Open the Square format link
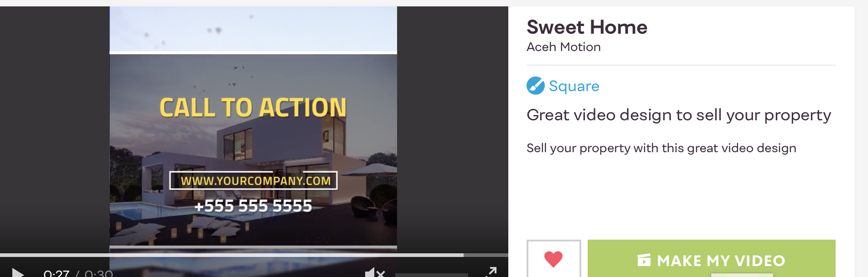The height and width of the screenshot is (277, 868). coord(574,86)
